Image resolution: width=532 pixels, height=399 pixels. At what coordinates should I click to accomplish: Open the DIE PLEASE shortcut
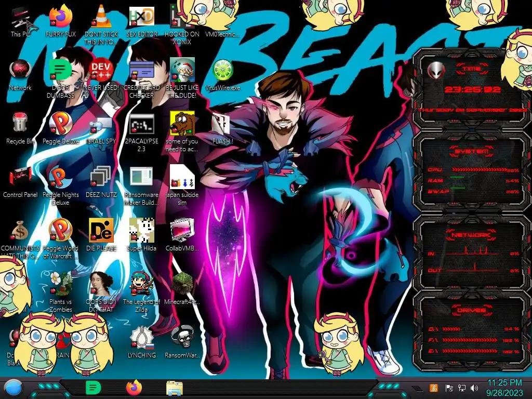pos(101,235)
